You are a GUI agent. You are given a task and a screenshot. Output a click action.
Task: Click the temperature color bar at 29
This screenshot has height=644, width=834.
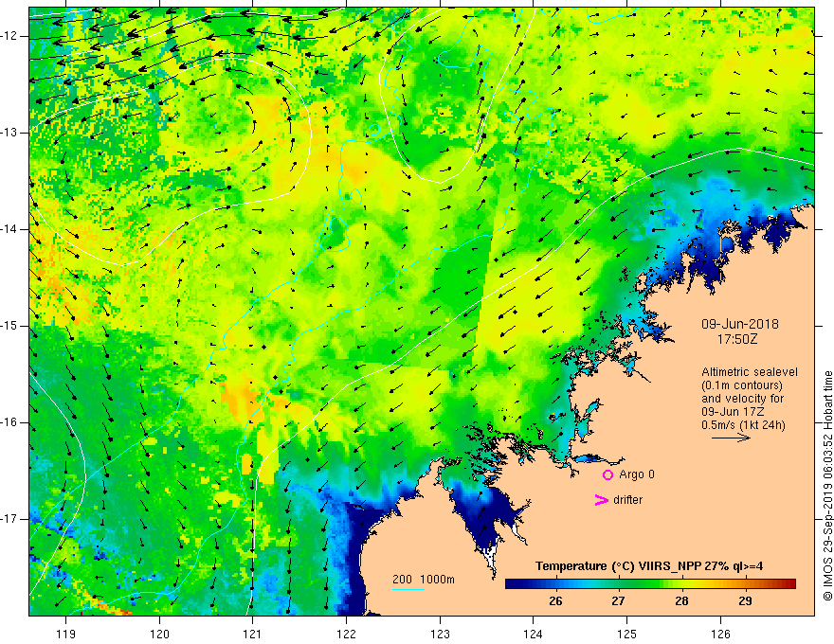tap(745, 584)
